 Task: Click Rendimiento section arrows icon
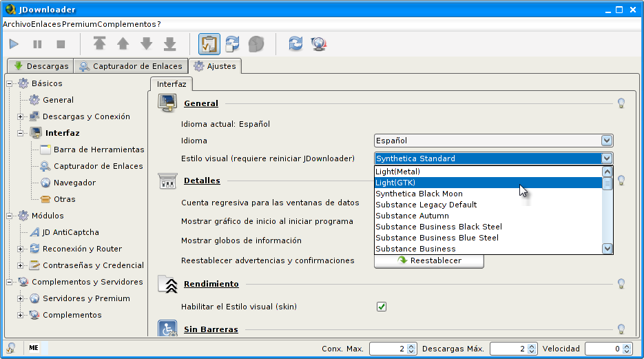tap(167, 284)
